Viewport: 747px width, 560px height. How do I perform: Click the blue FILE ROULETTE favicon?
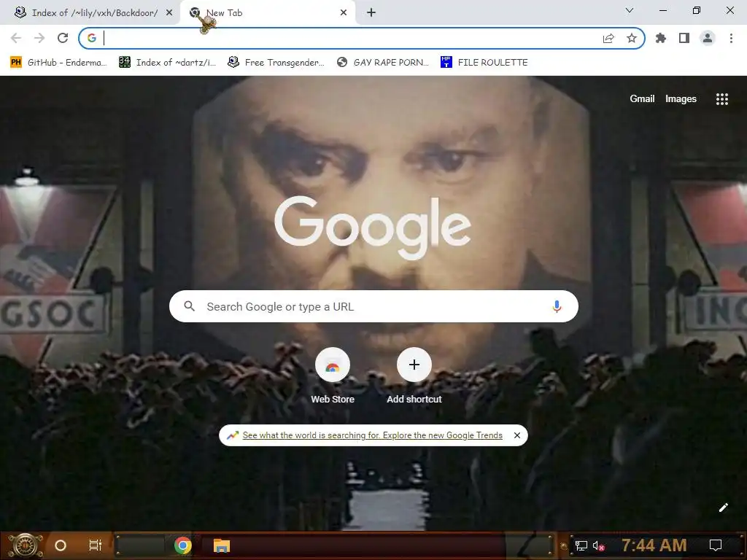(x=446, y=62)
